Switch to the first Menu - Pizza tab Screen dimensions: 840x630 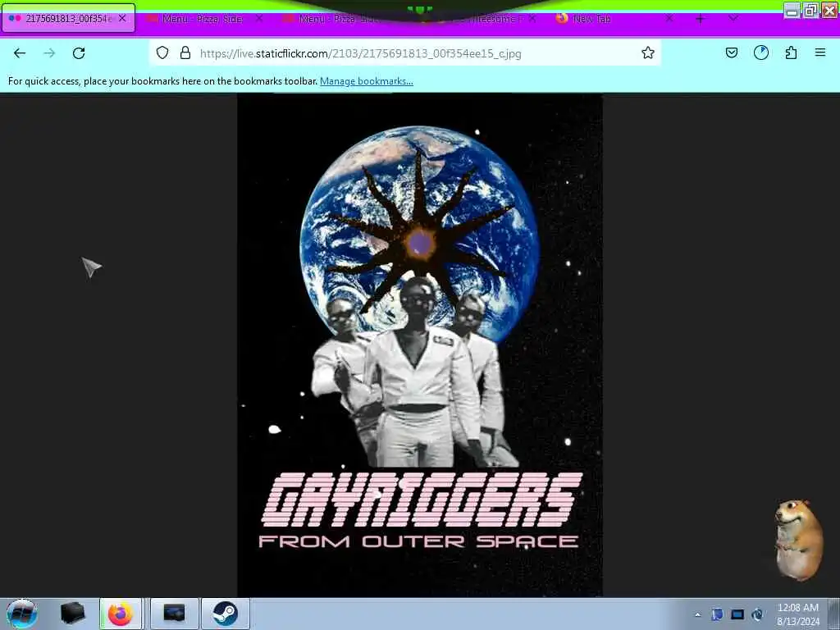click(x=204, y=19)
